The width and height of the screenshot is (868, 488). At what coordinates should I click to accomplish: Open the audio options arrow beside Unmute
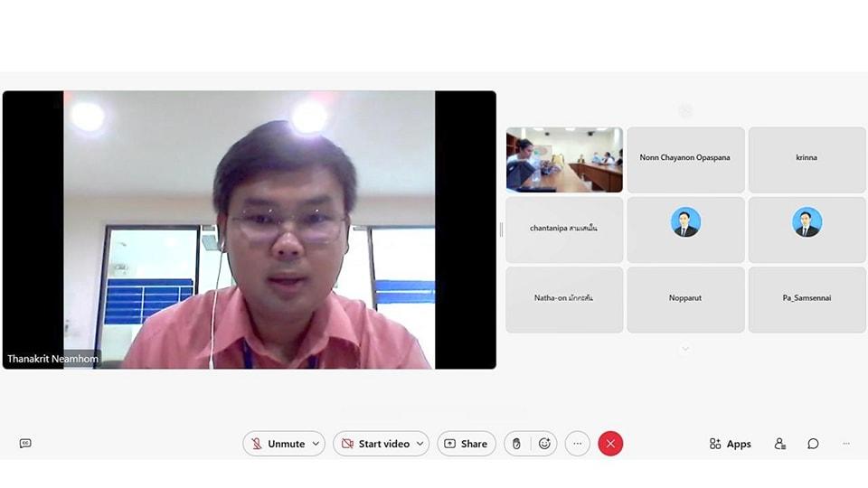coord(316,444)
